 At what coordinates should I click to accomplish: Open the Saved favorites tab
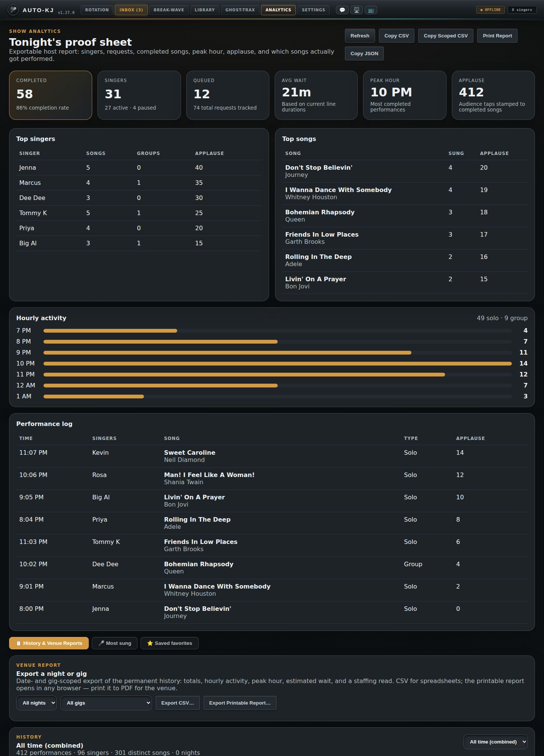(170, 643)
